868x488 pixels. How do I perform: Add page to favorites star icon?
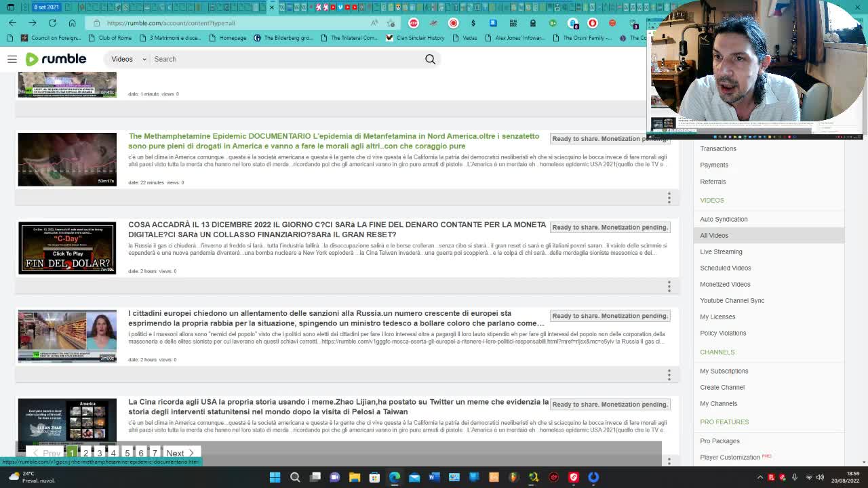click(391, 23)
